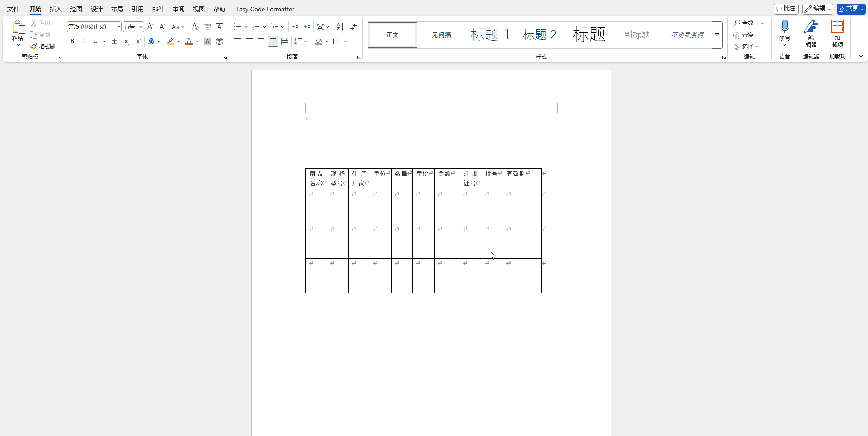Open the Editor (编辑器) tool
The image size is (868, 436).
pos(811,34)
